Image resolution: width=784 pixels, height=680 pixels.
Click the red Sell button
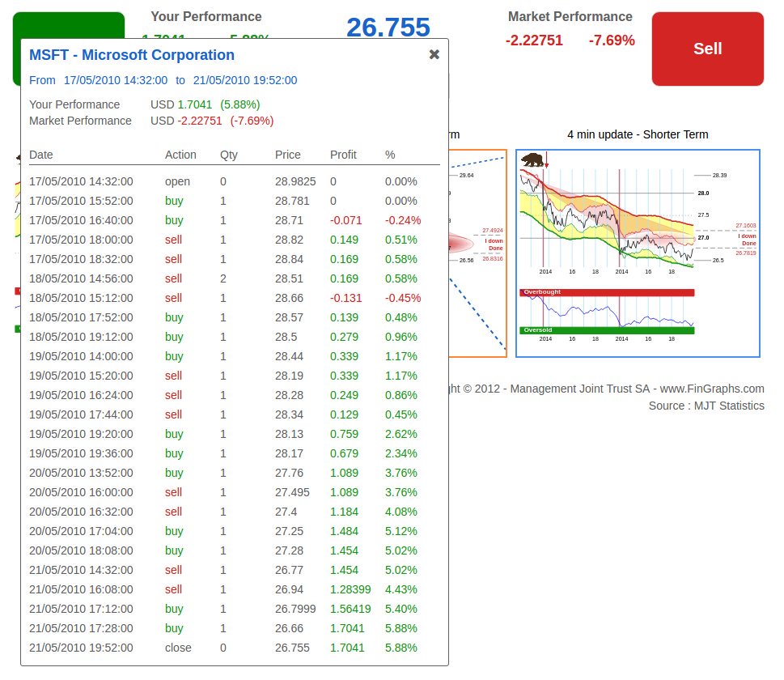707,49
